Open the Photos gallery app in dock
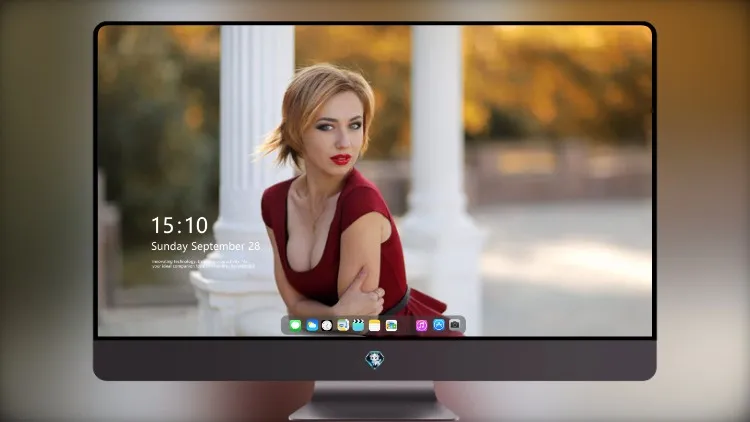Image resolution: width=750 pixels, height=422 pixels. [391, 325]
